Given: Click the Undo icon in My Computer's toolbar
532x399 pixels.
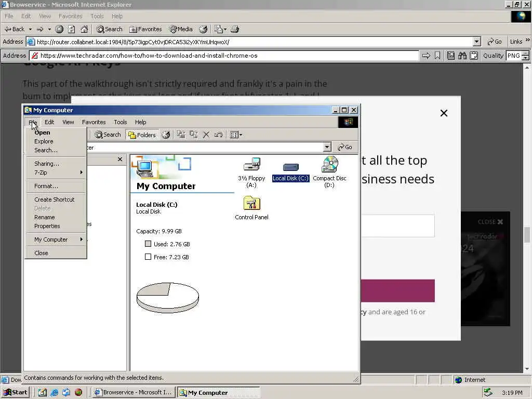Looking at the screenshot, I should pos(218,135).
